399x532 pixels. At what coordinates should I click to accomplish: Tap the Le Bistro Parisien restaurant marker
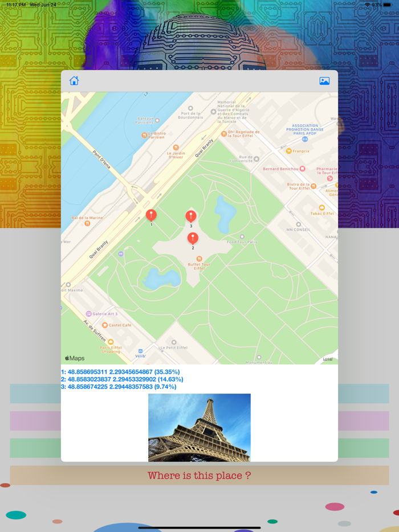pyautogui.click(x=144, y=135)
